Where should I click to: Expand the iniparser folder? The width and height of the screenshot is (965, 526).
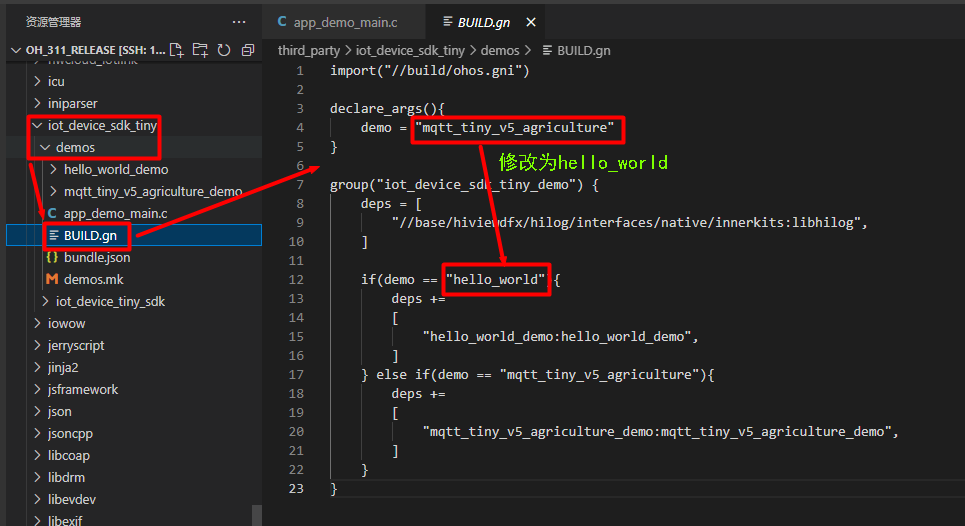click(38, 103)
